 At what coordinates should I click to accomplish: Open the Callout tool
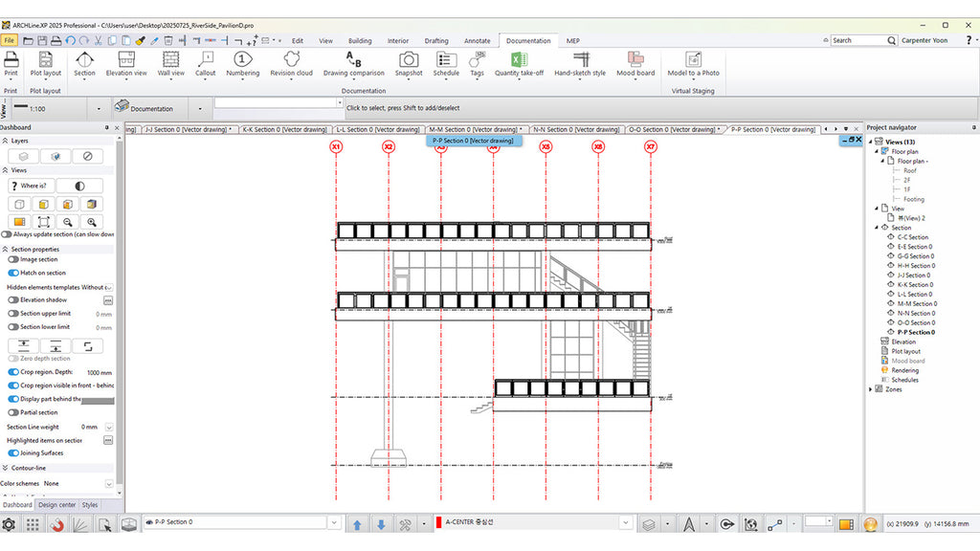[205, 64]
